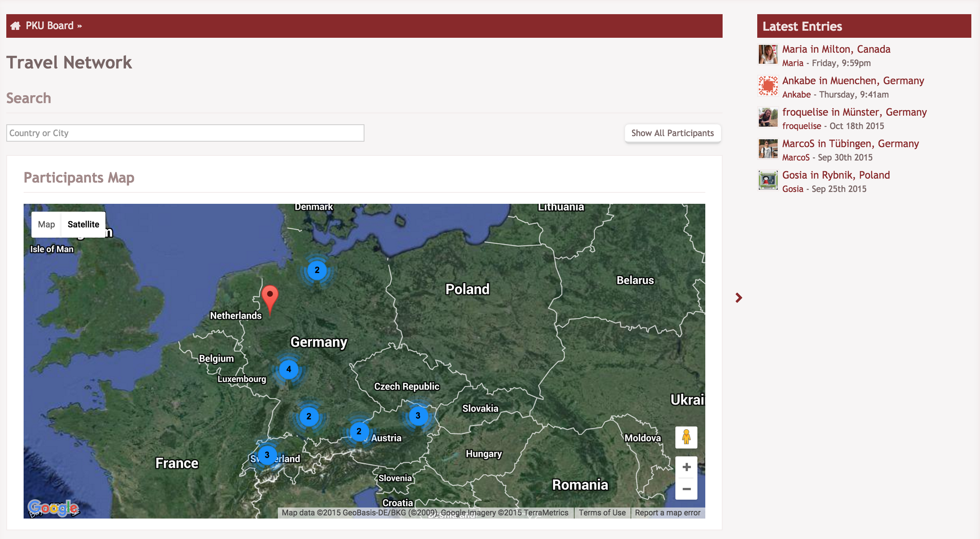Open the Ankabe username link
The height and width of the screenshot is (539, 980).
[x=797, y=94]
